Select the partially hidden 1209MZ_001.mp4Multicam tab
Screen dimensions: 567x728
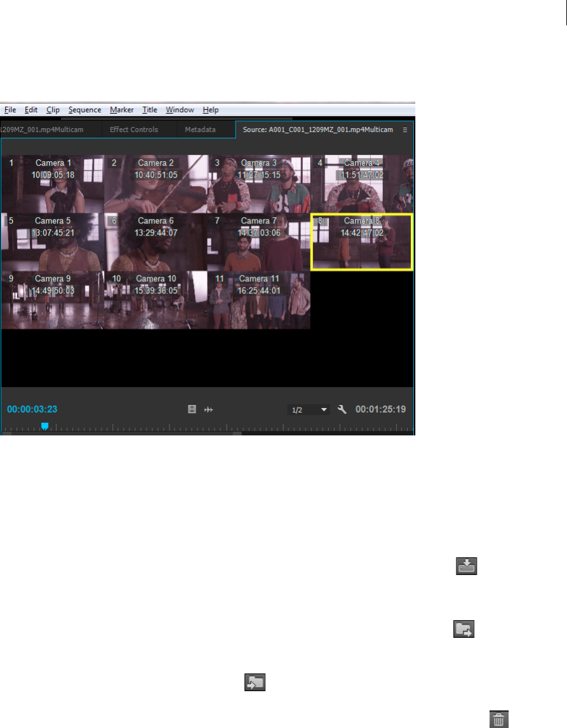42,129
